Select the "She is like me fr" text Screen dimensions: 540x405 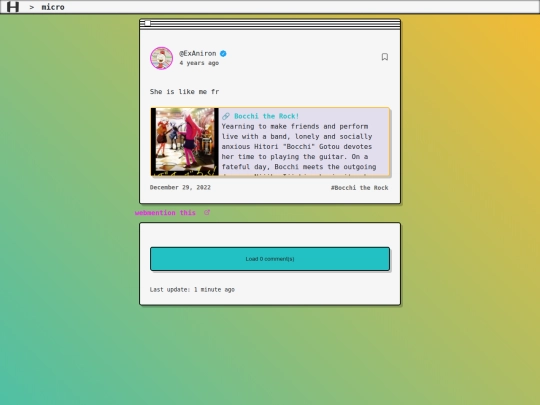pyautogui.click(x=184, y=92)
